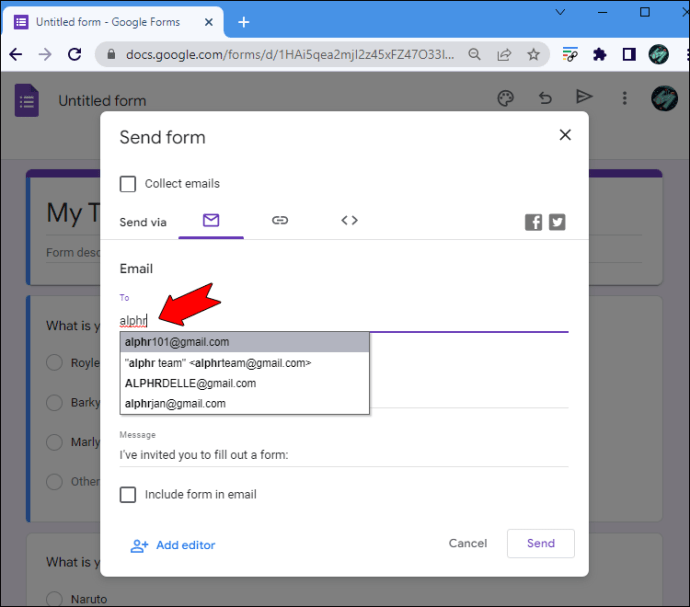Enable the Collect emails checkbox

128,184
